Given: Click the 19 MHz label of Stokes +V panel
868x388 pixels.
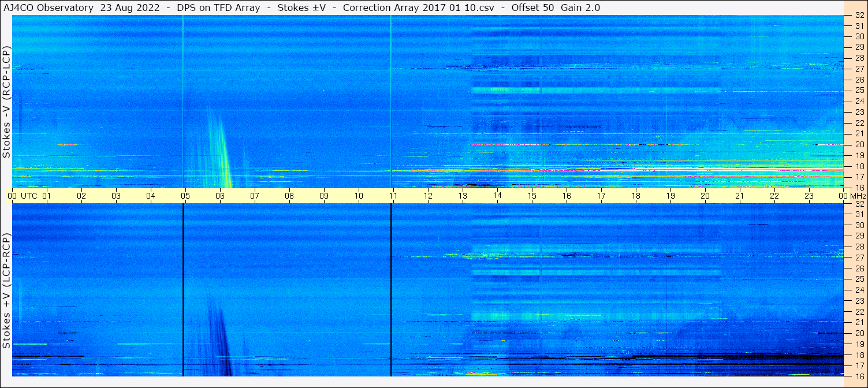Looking at the screenshot, I should click(859, 344).
